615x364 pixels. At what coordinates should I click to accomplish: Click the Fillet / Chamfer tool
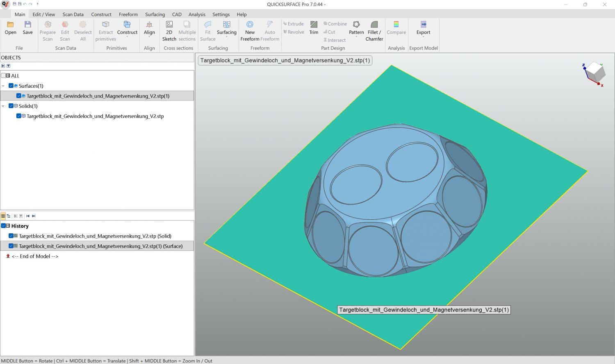tap(374, 31)
